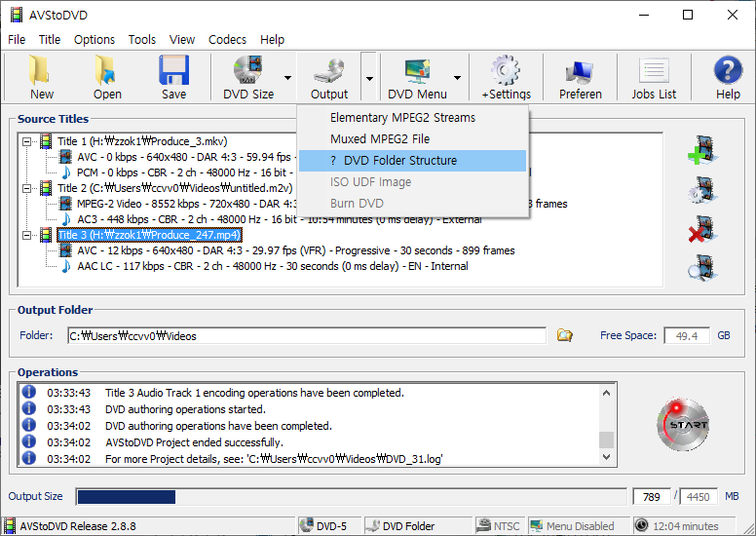Viewport: 756px width, 536px height.
Task: Toggle the Output dropdown arrow
Action: point(369,78)
